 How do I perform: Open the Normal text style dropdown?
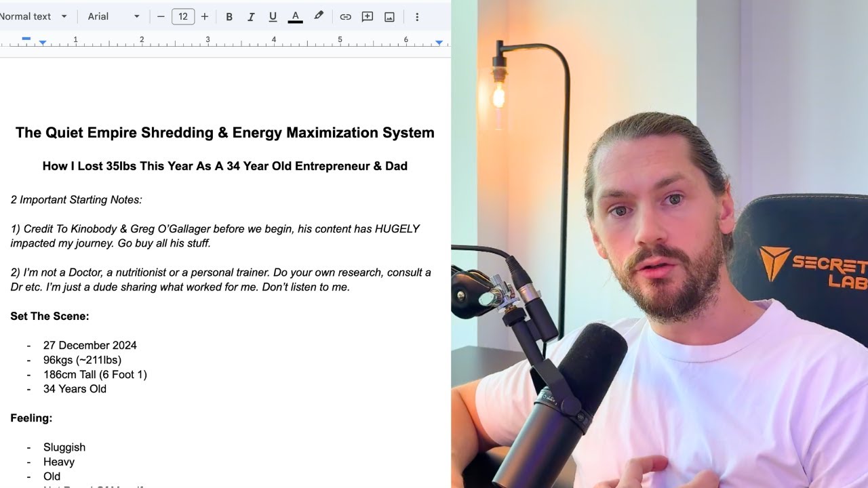34,16
